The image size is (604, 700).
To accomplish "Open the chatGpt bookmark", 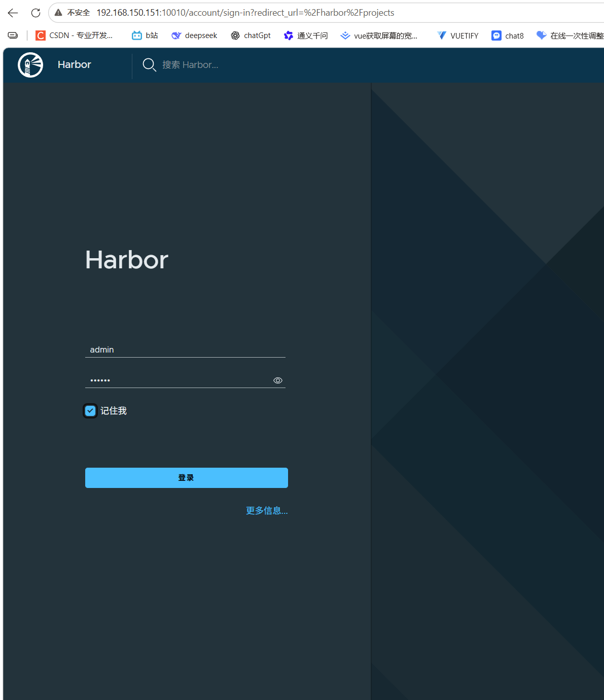I will pos(251,36).
